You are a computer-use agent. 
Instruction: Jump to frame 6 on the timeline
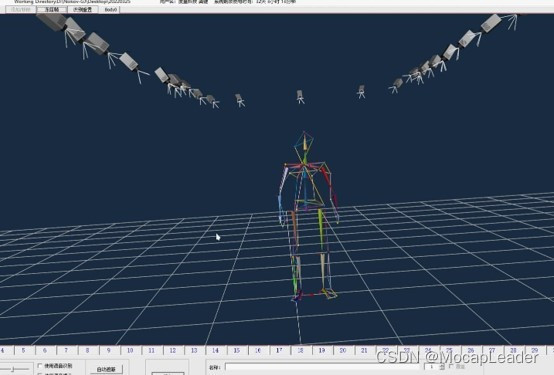point(45,350)
